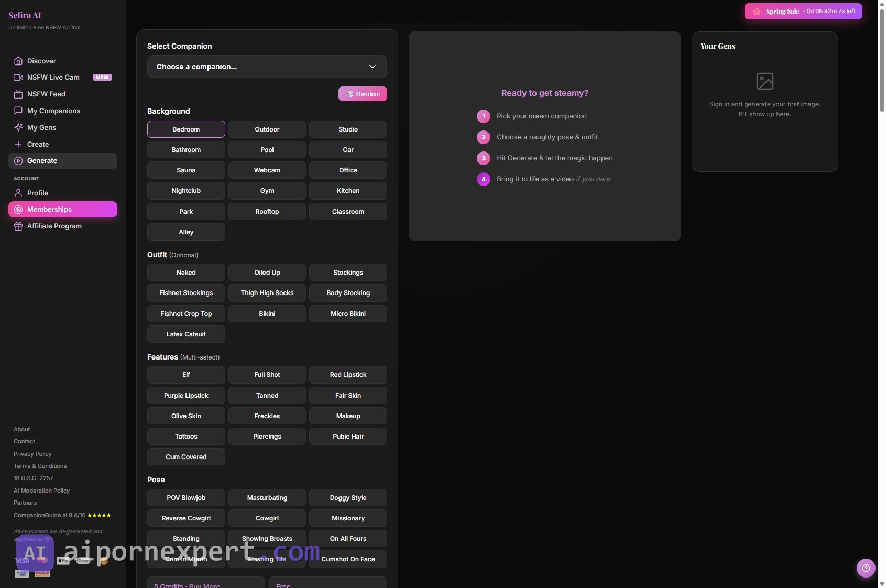Select the Studio background
The height and width of the screenshot is (588, 886).
pyautogui.click(x=348, y=129)
